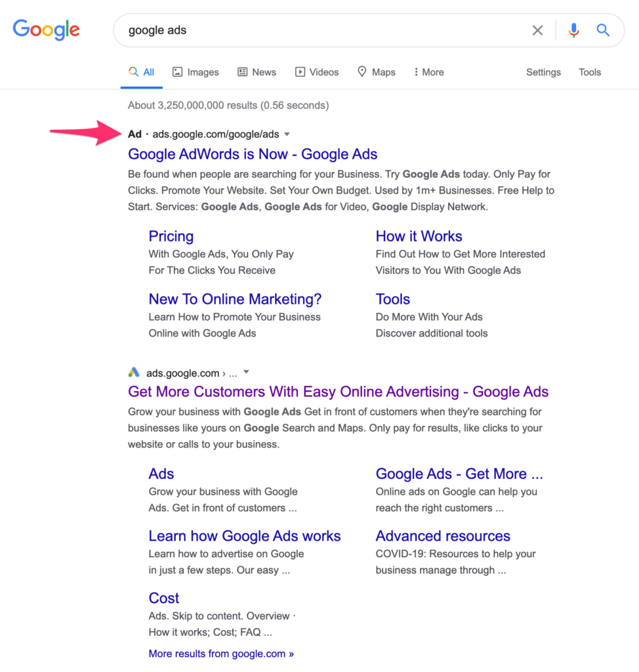The height and width of the screenshot is (672, 639).
Task: Start voice search with the microphone icon
Action: click(574, 30)
